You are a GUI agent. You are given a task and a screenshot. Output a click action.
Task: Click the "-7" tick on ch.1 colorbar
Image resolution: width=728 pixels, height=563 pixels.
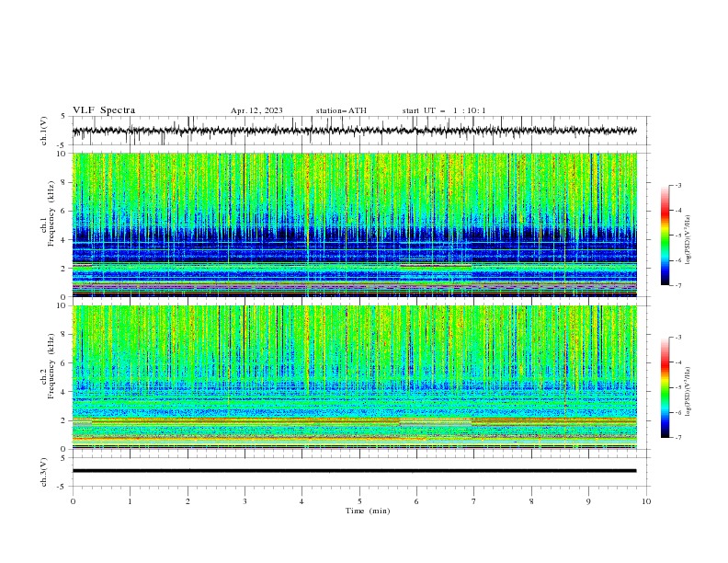(677, 285)
